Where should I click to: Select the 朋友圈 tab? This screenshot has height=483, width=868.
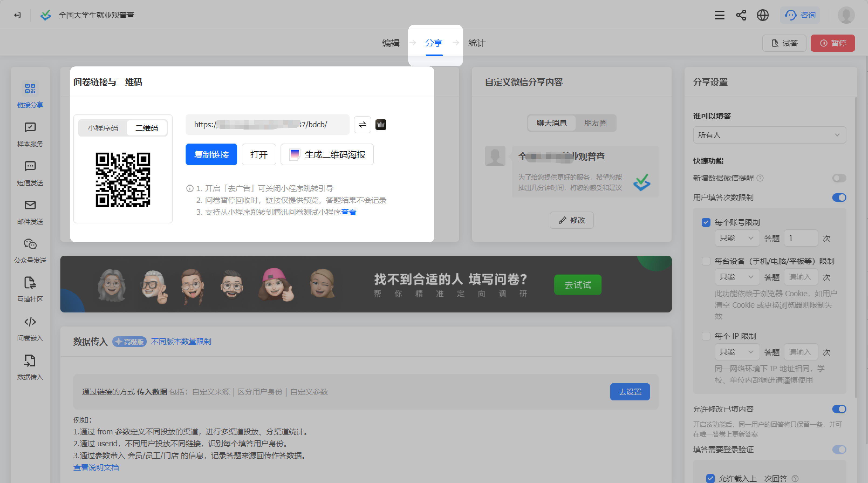point(595,123)
